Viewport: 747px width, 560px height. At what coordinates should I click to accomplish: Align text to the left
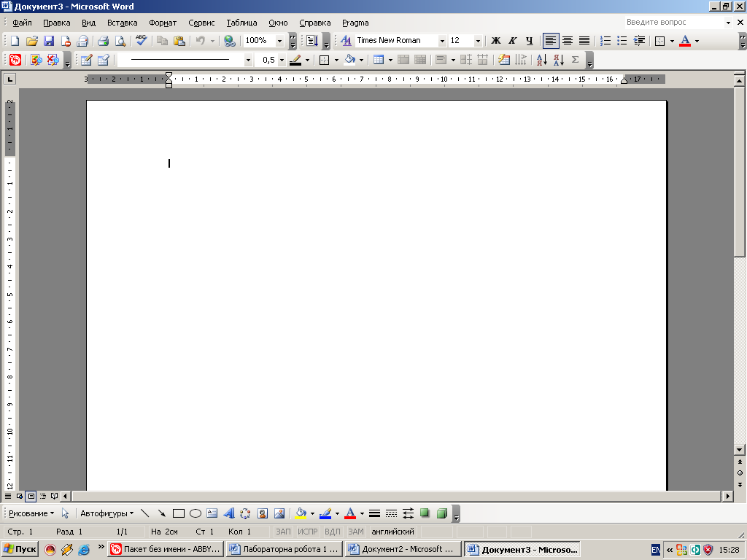[x=551, y=41]
